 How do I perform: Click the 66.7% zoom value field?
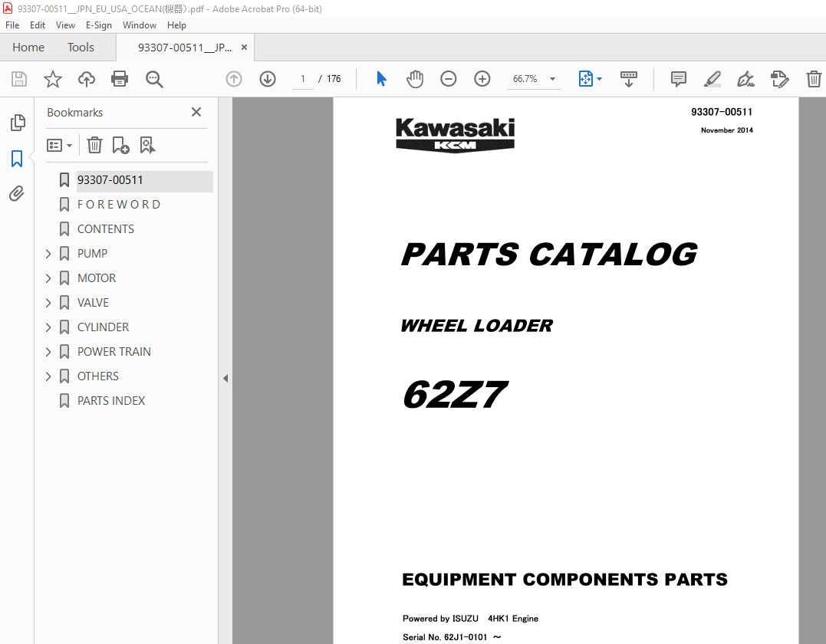525,79
